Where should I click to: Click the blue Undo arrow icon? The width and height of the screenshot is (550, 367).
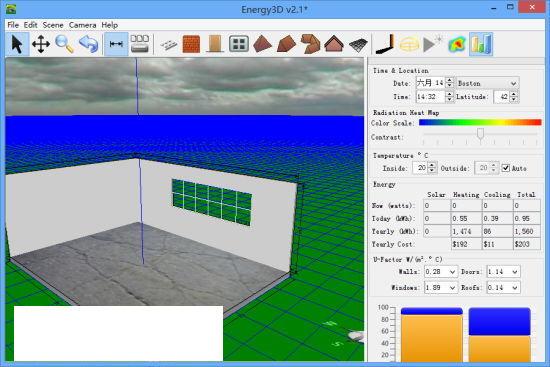pos(89,44)
